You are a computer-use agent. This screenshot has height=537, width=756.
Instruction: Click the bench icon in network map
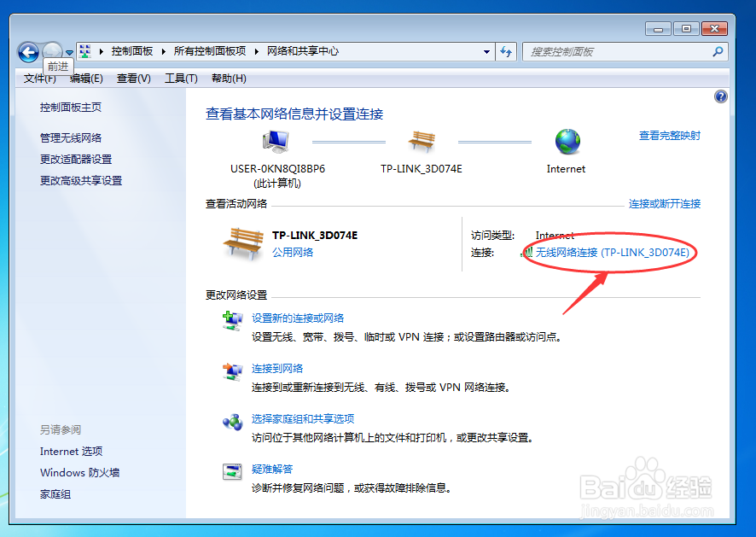(422, 142)
